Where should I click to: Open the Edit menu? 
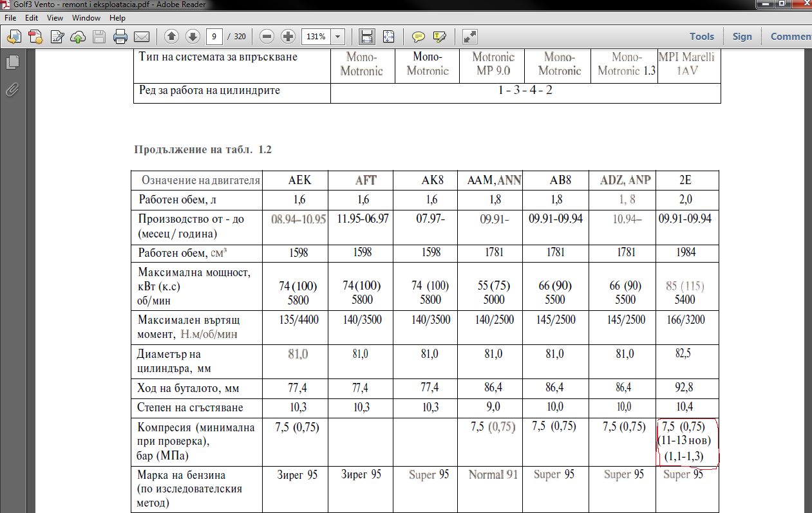click(32, 18)
